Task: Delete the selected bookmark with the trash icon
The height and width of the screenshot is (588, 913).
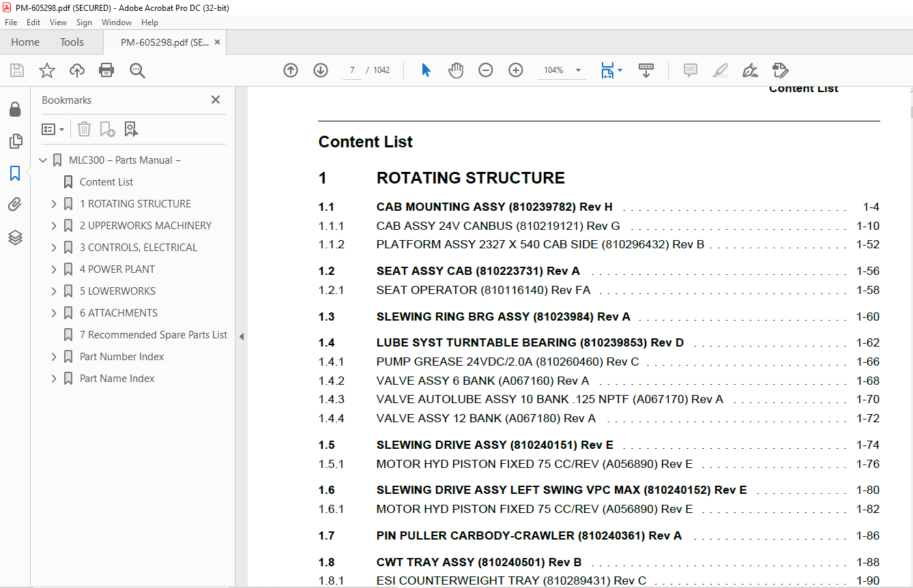Action: 84,129
